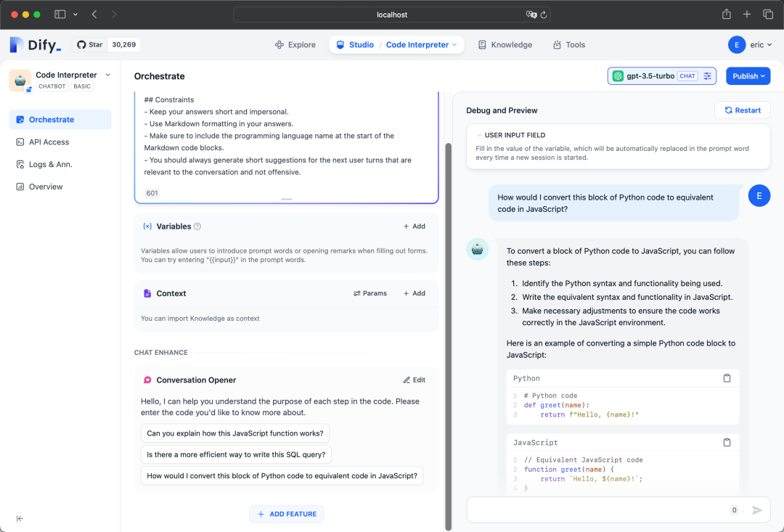Open browser sidebar options chevron
Viewport: 784px width, 532px height.
(75, 15)
